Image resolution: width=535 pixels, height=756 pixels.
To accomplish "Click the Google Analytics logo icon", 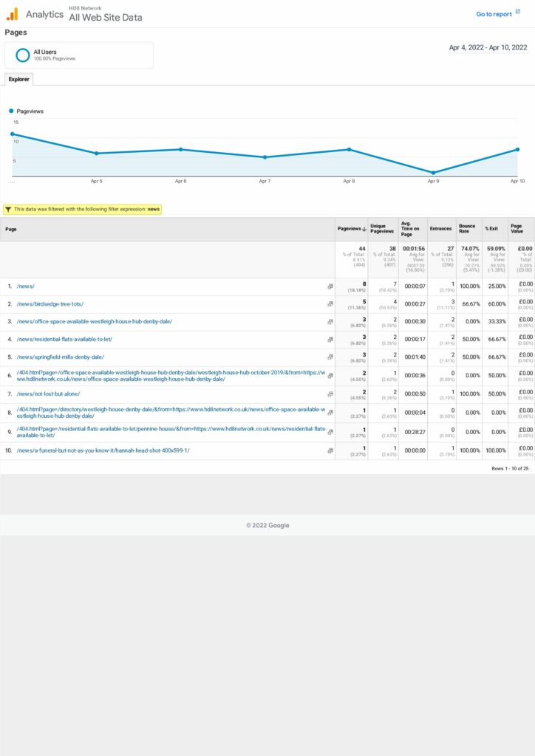I will (x=12, y=14).
